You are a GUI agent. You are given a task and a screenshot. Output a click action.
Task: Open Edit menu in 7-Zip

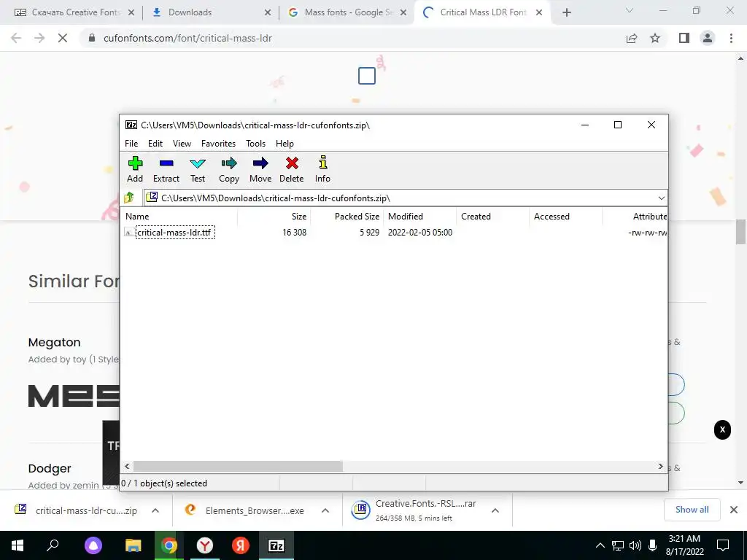(155, 144)
